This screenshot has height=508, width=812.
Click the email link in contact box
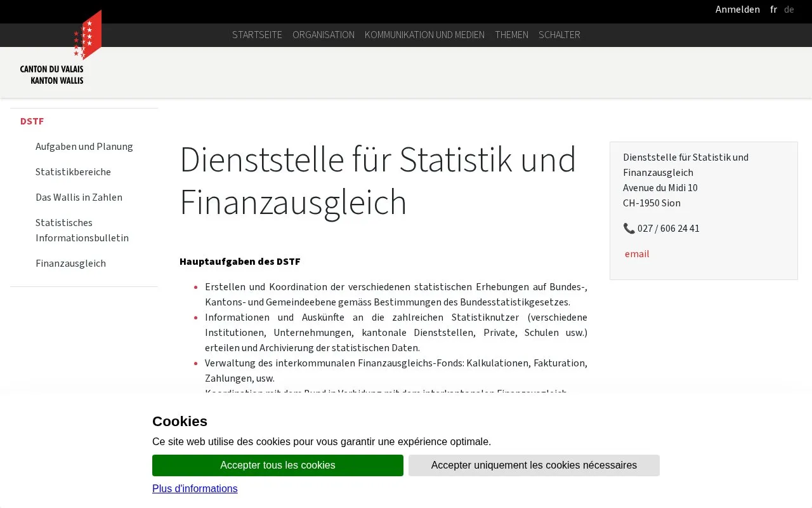[637, 254]
